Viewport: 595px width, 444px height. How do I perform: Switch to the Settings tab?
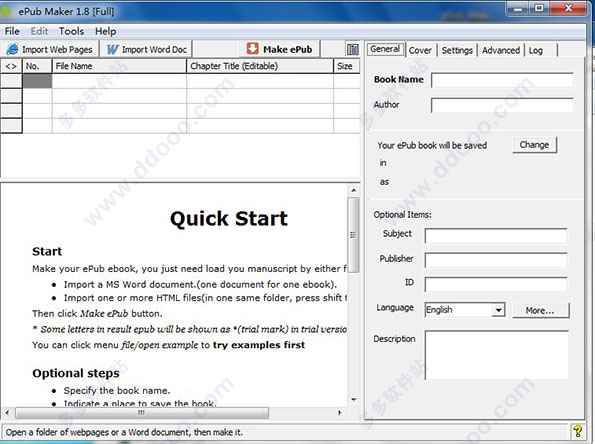tap(457, 50)
